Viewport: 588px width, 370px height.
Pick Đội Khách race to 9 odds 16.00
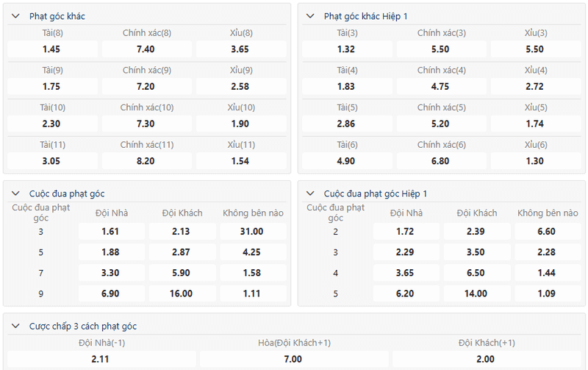coord(181,293)
